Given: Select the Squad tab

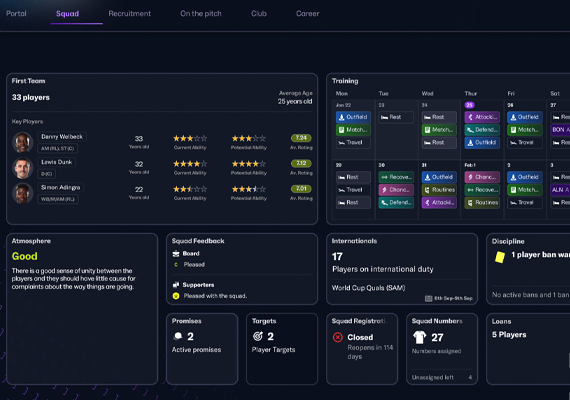Looking at the screenshot, I should (67, 13).
